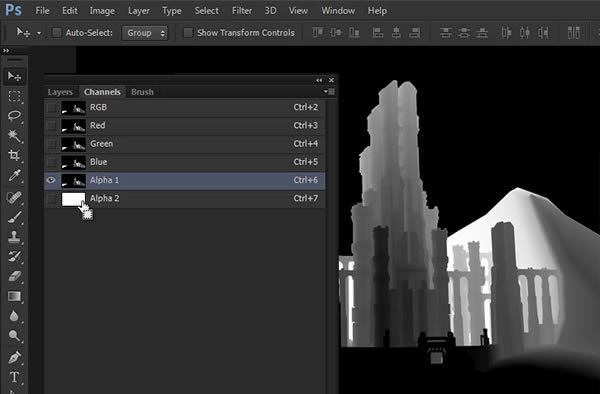Open the Type menu

click(x=172, y=11)
